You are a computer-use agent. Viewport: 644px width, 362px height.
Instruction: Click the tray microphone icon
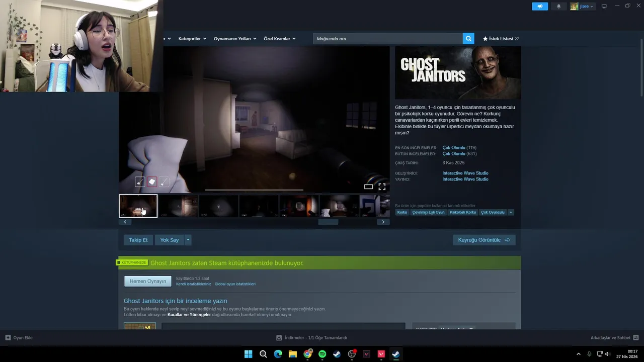point(589,354)
